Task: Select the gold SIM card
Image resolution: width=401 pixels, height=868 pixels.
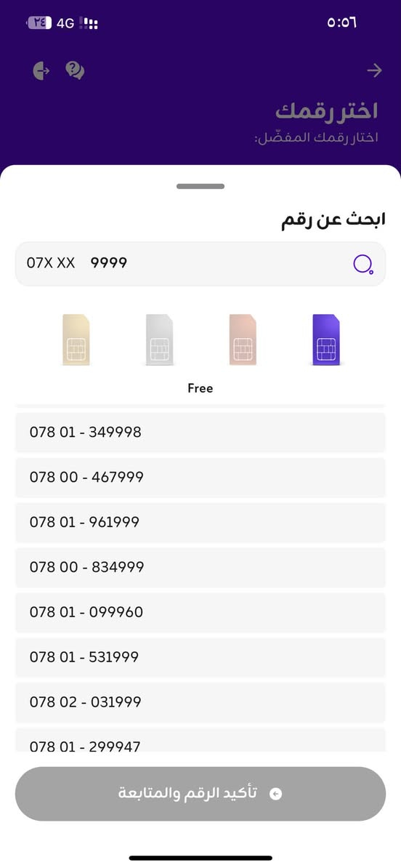Action: click(x=76, y=340)
